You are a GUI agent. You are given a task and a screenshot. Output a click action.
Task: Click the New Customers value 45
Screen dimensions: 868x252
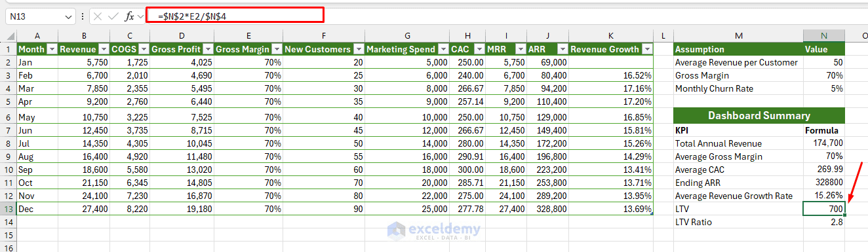click(x=324, y=130)
